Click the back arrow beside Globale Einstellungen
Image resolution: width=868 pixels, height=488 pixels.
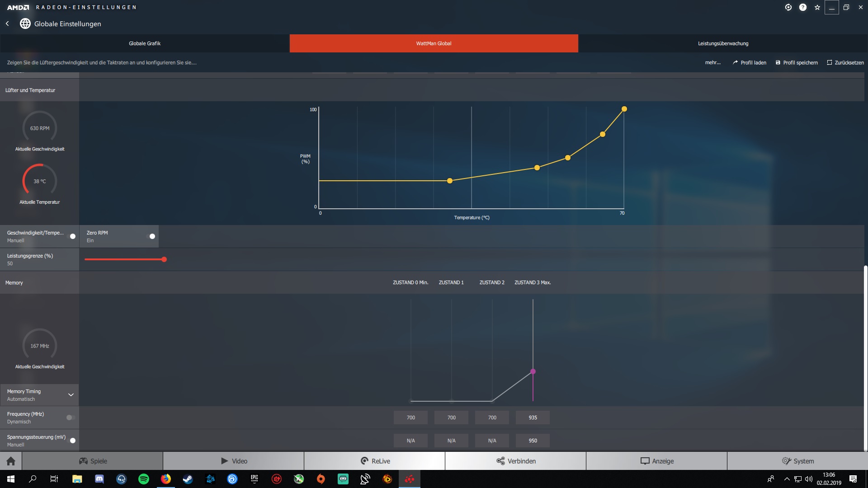click(7, 23)
